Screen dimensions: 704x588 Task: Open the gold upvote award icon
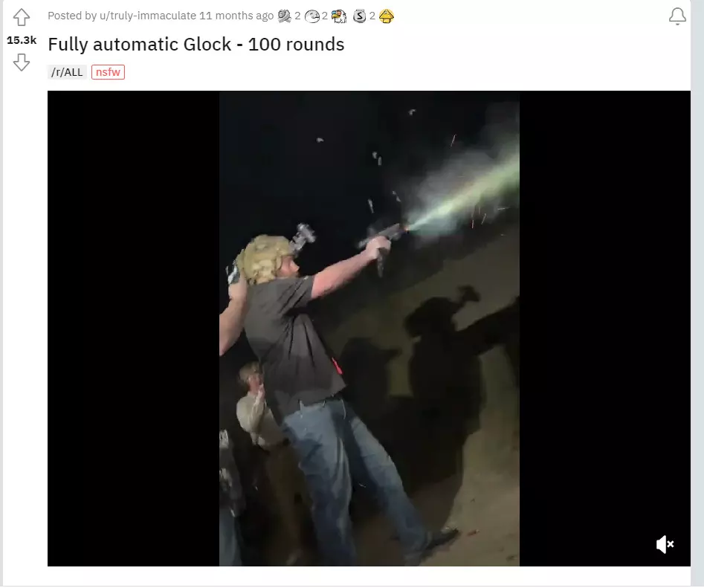386,16
